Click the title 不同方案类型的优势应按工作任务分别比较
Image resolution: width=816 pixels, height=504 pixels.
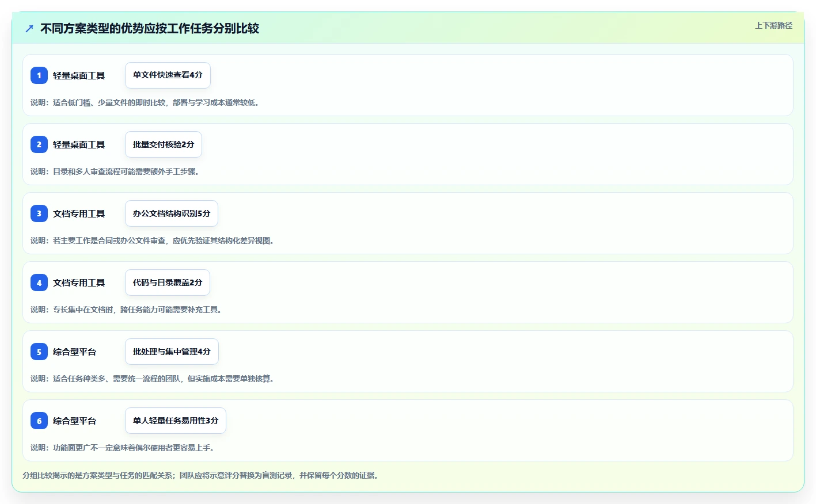pos(150,28)
